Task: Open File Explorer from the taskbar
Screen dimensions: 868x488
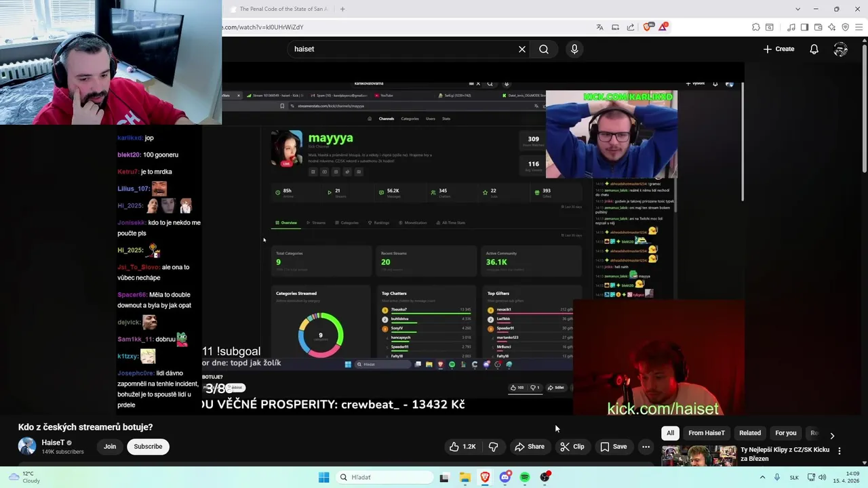Action: coord(465,477)
